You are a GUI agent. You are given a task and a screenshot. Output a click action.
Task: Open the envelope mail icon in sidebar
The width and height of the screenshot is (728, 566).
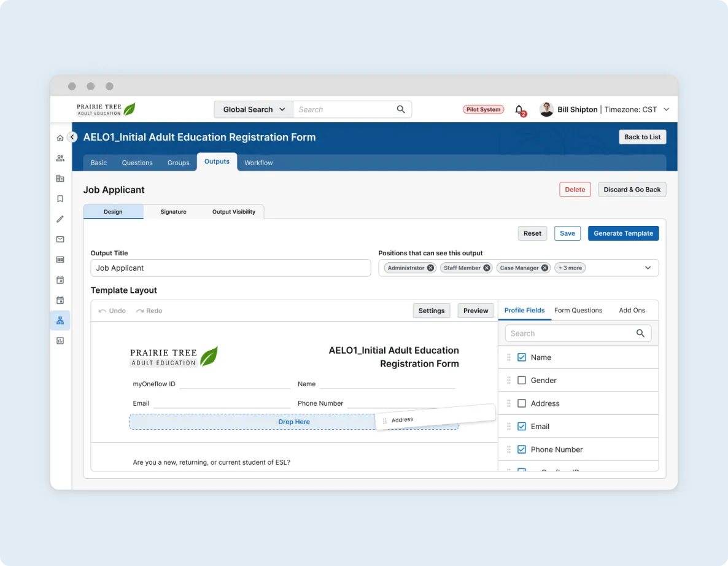click(60, 239)
